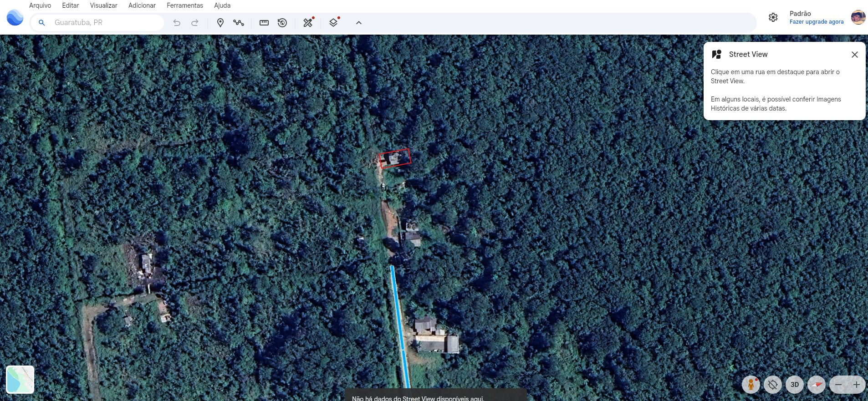Click the Google Earth logo
The width and height of the screenshot is (868, 401).
[x=15, y=18]
